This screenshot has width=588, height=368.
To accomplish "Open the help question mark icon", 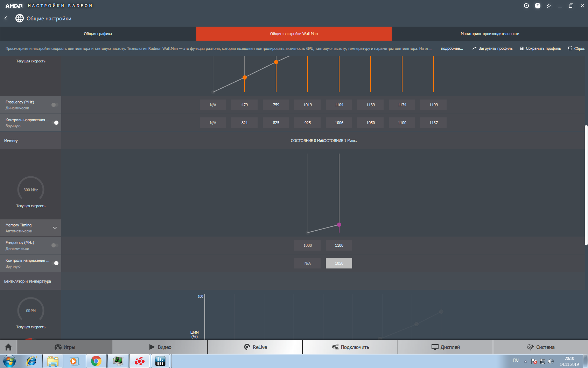I will point(538,6).
